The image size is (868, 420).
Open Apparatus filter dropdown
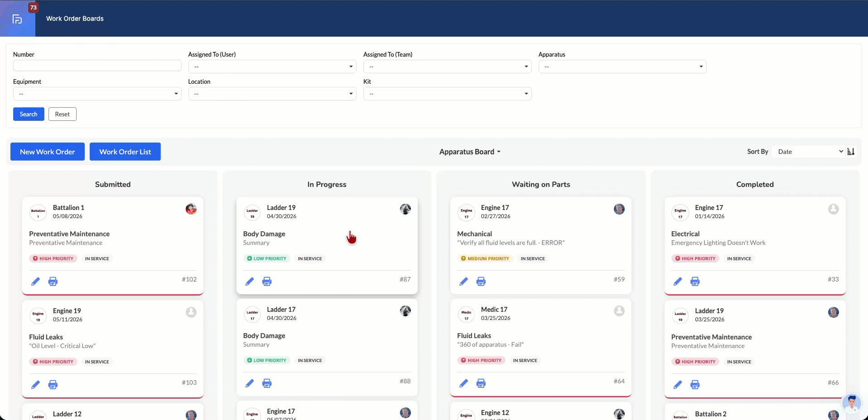(x=622, y=67)
